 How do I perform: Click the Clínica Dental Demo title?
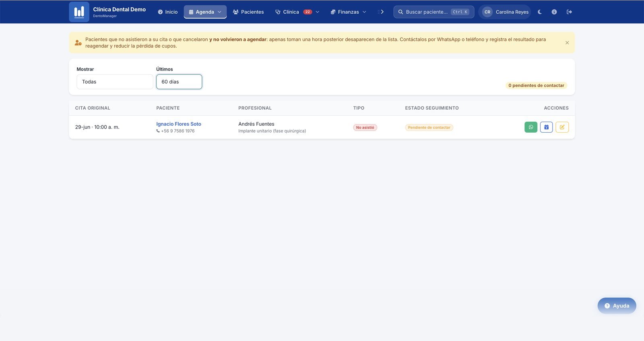tap(120, 9)
